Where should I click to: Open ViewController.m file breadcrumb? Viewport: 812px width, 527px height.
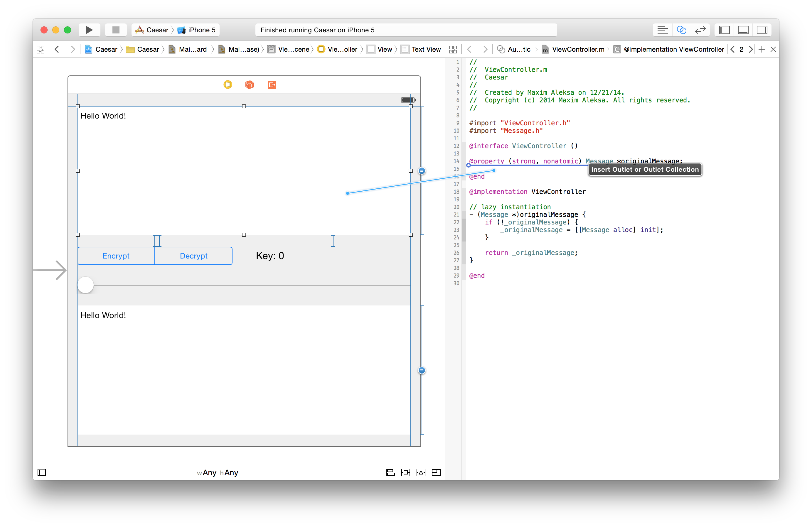[574, 50]
